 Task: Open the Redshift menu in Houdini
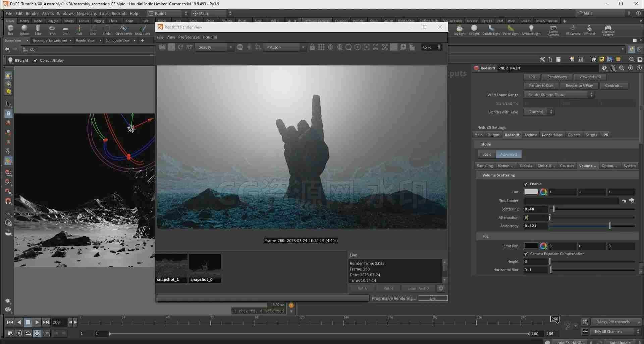[119, 13]
